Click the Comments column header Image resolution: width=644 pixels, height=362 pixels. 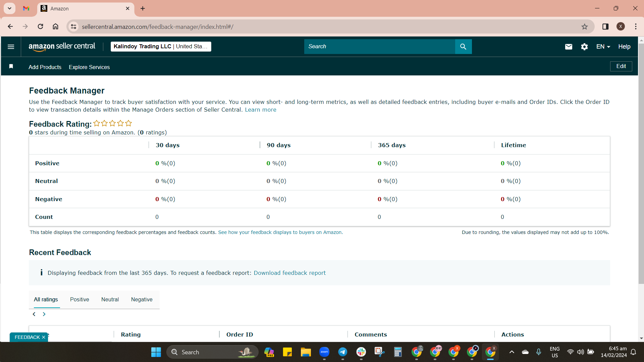371,335
